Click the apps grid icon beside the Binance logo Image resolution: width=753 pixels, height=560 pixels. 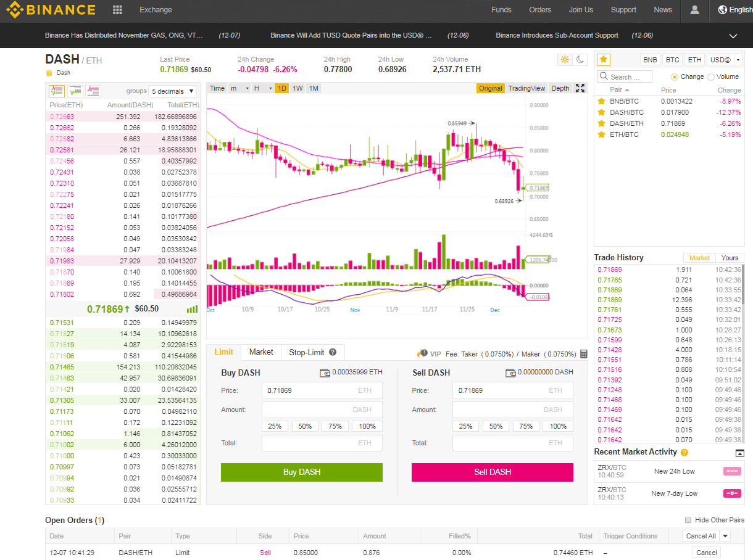click(x=117, y=10)
